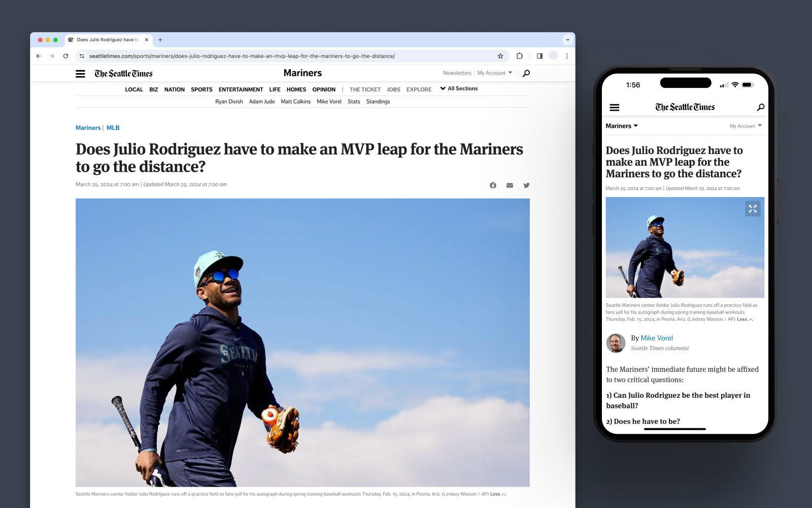Open Standings sub-nav link
812x508 pixels.
click(x=378, y=102)
